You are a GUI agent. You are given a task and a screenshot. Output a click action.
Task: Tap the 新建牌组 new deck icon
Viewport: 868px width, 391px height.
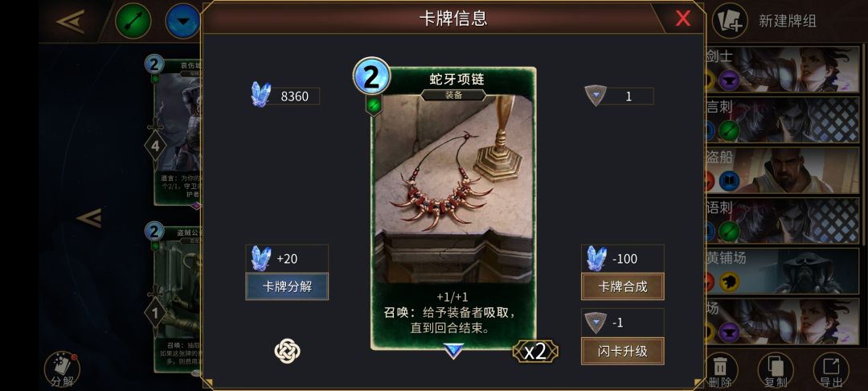point(730,21)
